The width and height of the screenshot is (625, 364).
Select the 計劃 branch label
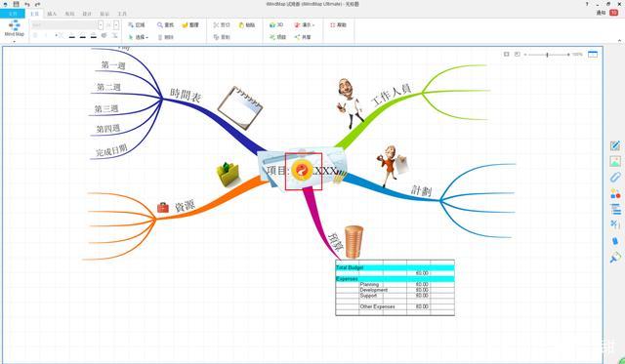pyautogui.click(x=421, y=190)
